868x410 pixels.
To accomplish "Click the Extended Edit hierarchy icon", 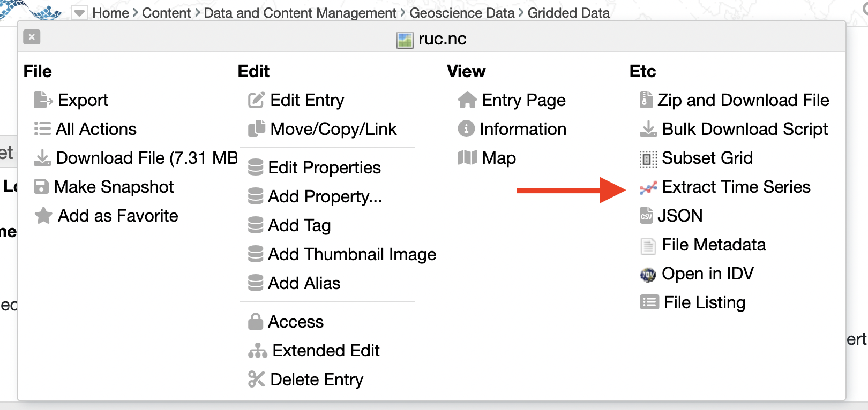I will pyautogui.click(x=257, y=351).
